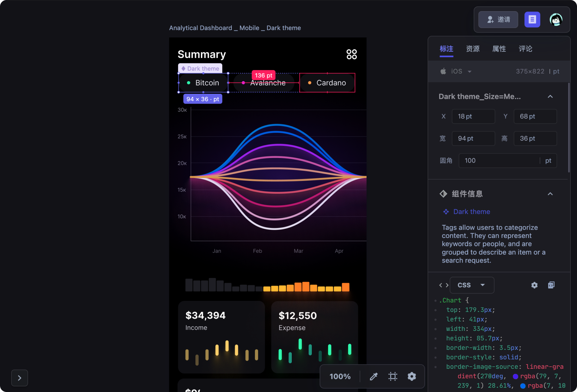Screen dimensions: 577x392
Task: Open the Dark theme component link
Action: 471,212
